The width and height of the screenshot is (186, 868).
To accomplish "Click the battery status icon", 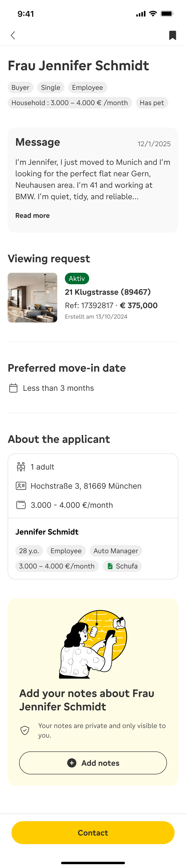I will coord(167,14).
